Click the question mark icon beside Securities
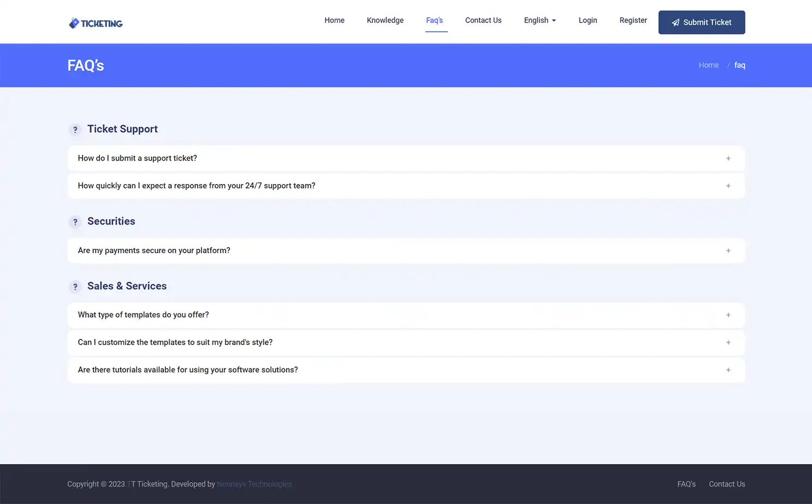Viewport: 812px width, 504px height. 75,222
